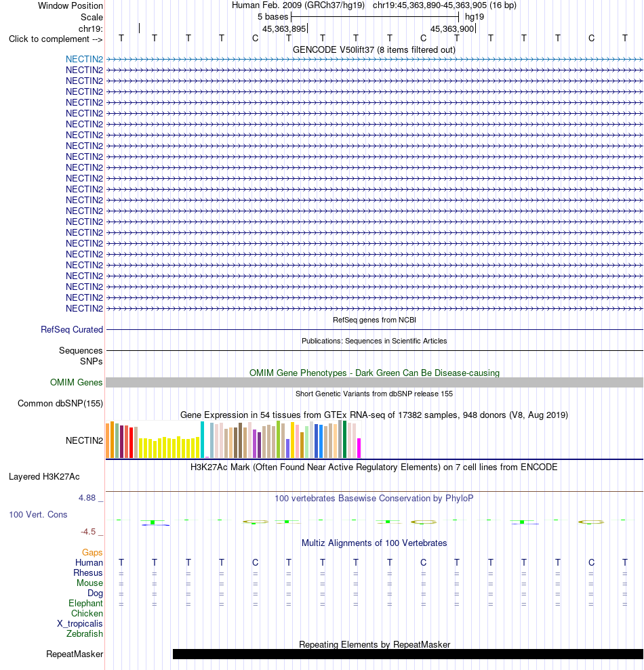Click '100 vertebrates Basewise Conservation by PhyloP' title
This screenshot has width=644, height=670.
[x=374, y=498]
